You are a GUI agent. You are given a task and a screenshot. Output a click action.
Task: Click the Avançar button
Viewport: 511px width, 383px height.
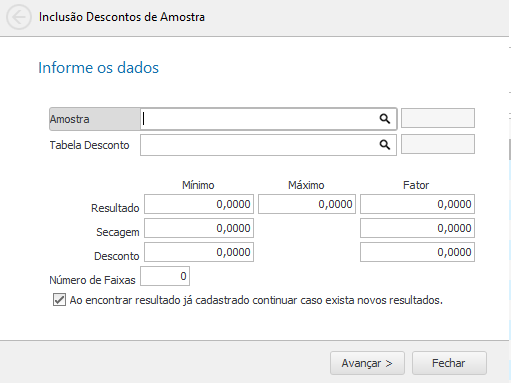(367, 363)
